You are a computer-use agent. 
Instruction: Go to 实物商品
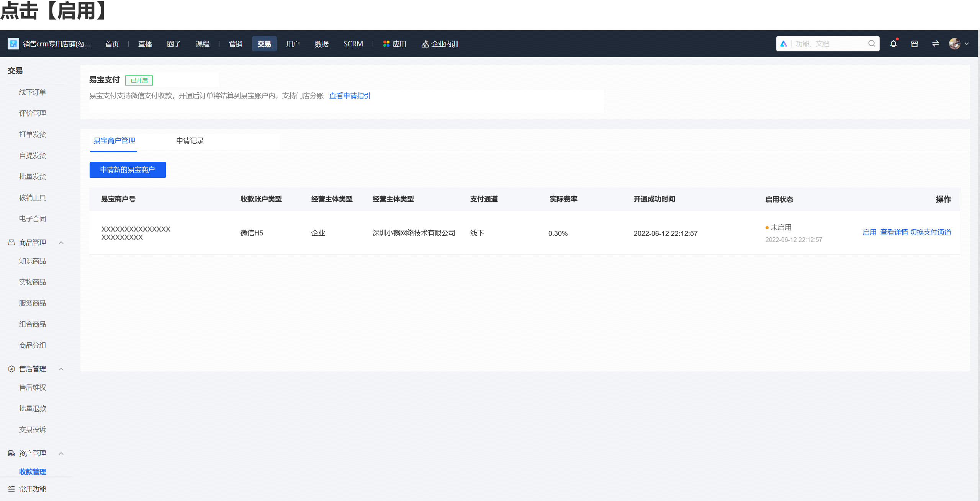[x=33, y=282]
